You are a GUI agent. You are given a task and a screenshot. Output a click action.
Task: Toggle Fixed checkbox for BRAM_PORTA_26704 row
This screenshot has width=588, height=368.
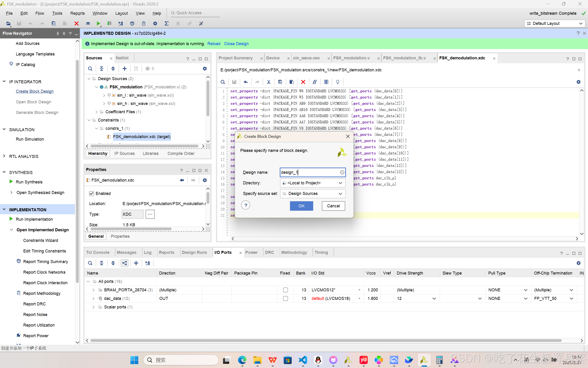(285, 290)
